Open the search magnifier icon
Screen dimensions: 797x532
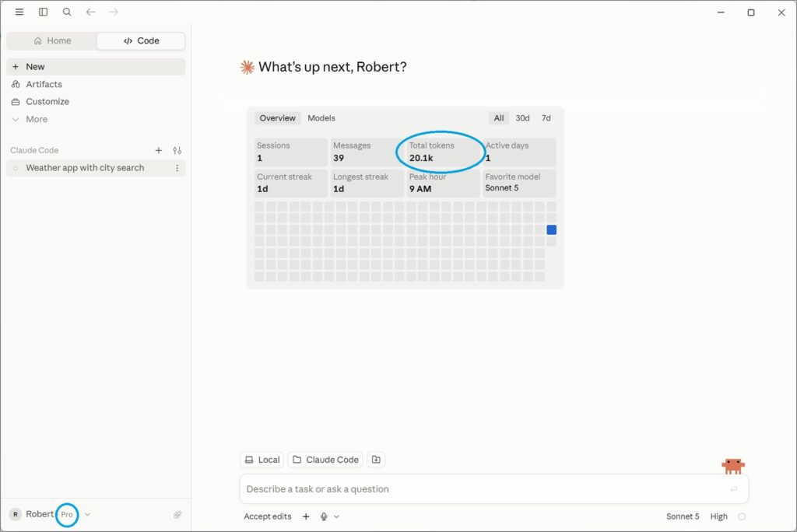pyautogui.click(x=67, y=12)
